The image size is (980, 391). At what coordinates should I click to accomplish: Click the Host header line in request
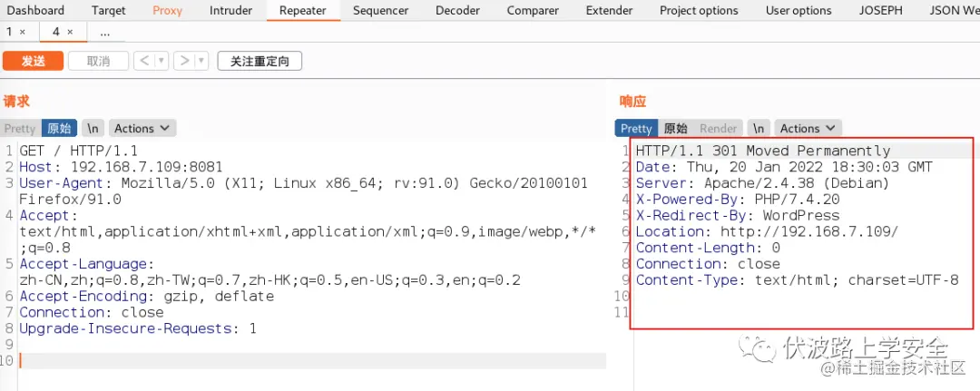click(121, 168)
